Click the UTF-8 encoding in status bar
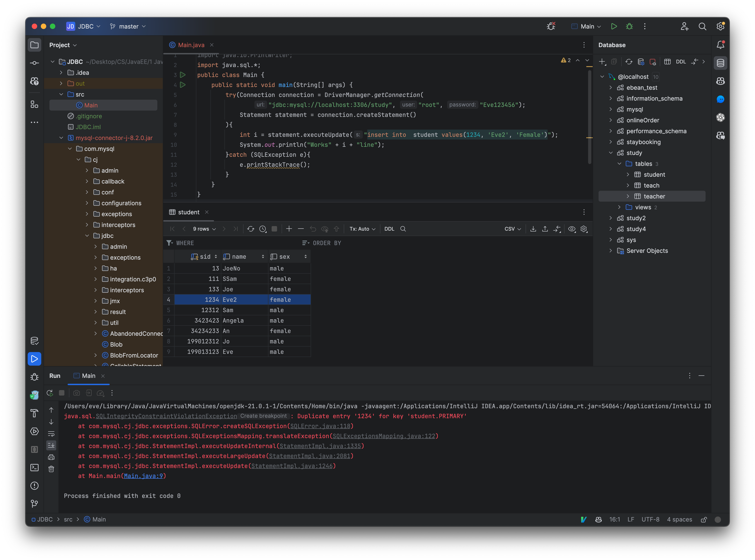Image resolution: width=755 pixels, height=560 pixels. [x=650, y=520]
